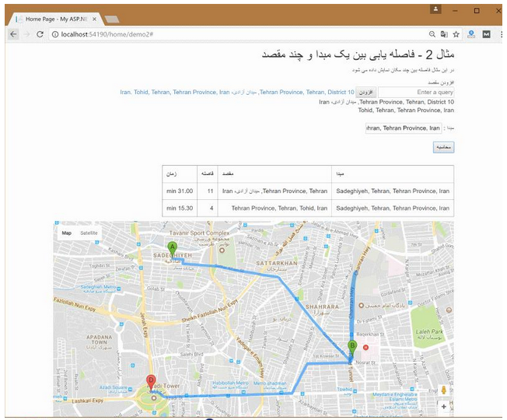This screenshot has height=420, width=507.
Task: Click the red hospital icon near marker B
Action: tap(365, 347)
